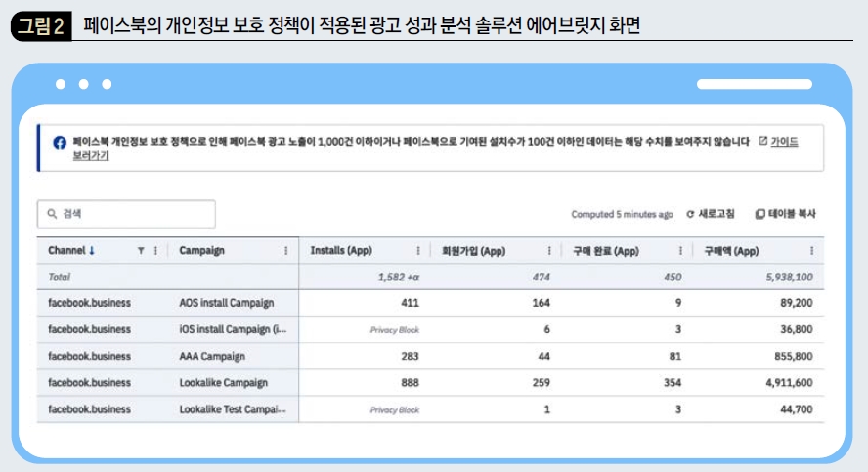The image size is (868, 472).
Task: Select the AOS install Campaign row
Action: [430, 303]
